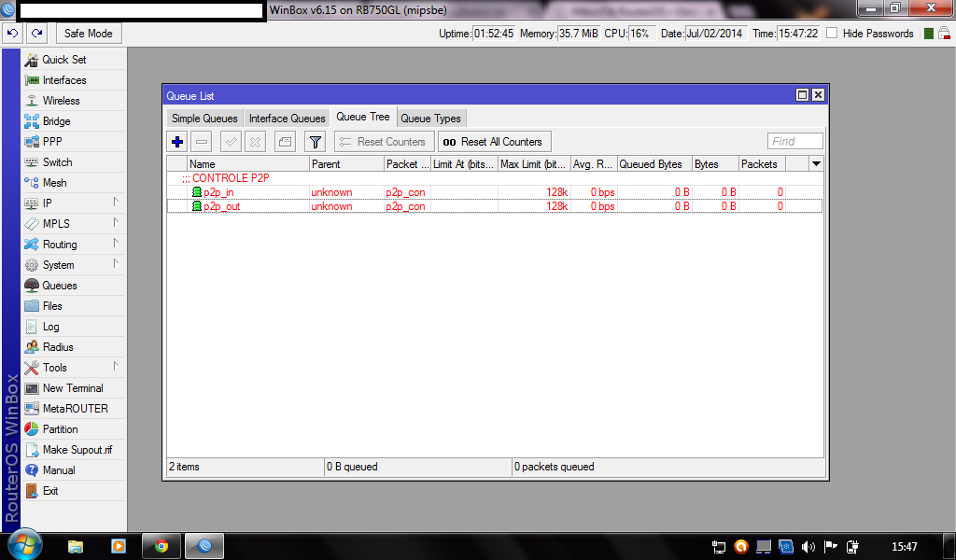
Task: Open Radius from sidebar
Action: (74, 346)
